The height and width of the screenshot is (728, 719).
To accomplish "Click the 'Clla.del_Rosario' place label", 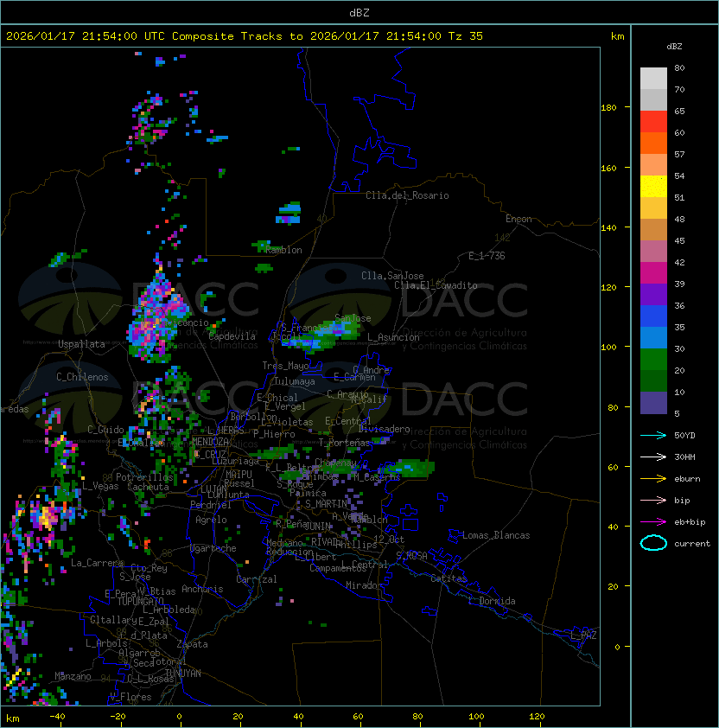I will point(407,195).
